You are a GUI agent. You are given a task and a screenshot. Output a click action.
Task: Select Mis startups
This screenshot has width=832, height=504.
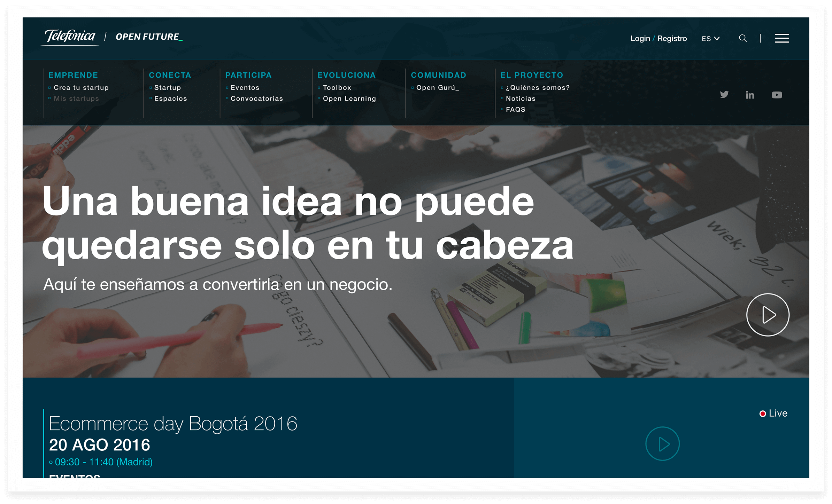point(76,99)
